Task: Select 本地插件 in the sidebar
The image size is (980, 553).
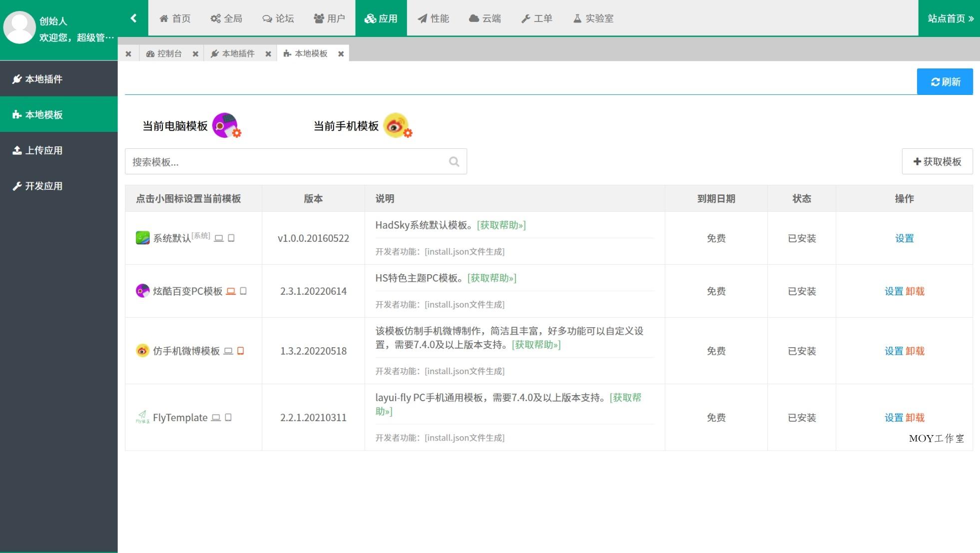Action: tap(43, 79)
